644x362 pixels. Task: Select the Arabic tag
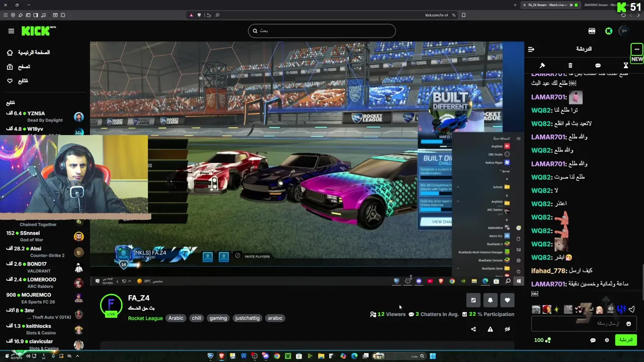176,318
